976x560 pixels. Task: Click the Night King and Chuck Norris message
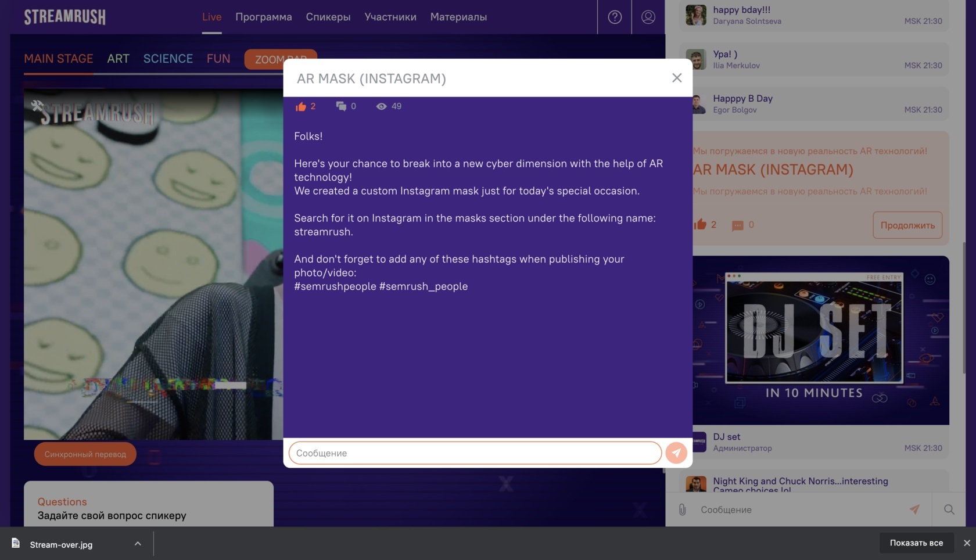pos(801,485)
